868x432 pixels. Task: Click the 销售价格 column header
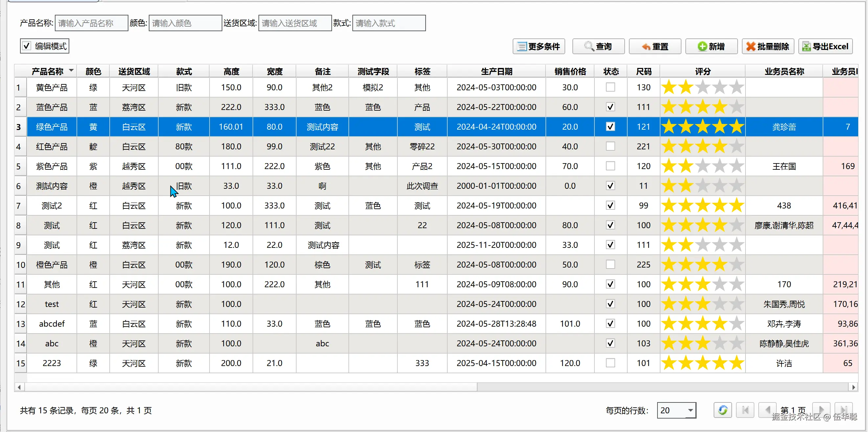point(570,71)
